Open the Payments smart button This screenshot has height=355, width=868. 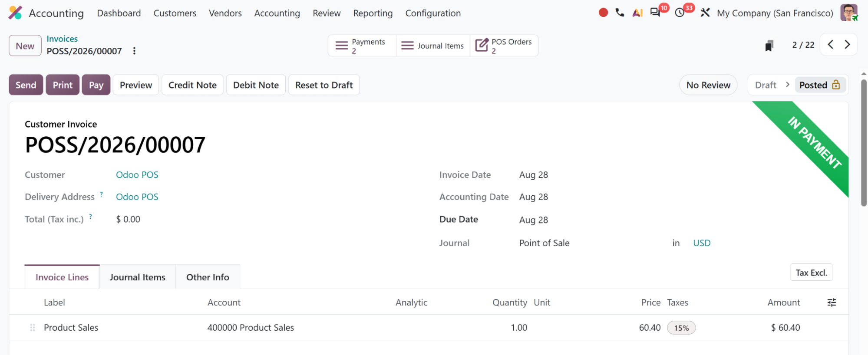click(362, 46)
